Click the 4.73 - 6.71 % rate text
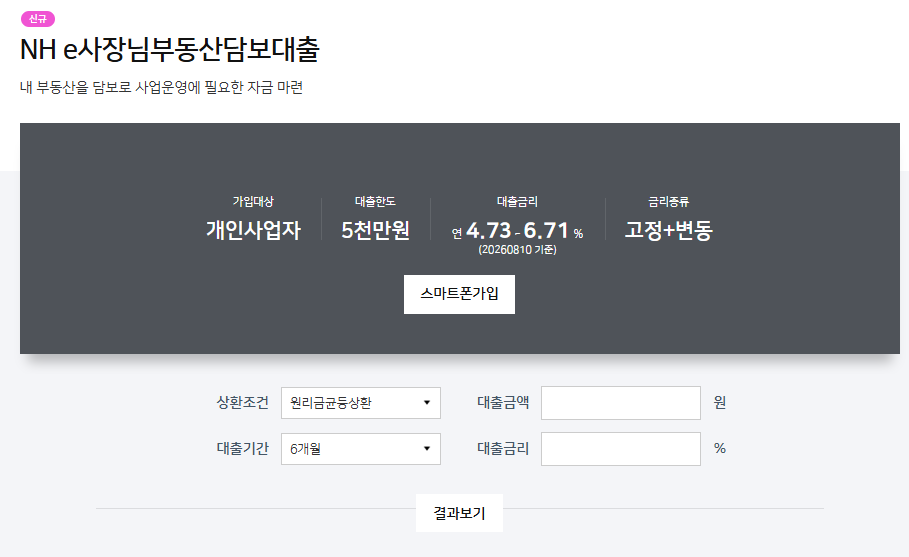Image resolution: width=909 pixels, height=557 pixels. coord(518,231)
